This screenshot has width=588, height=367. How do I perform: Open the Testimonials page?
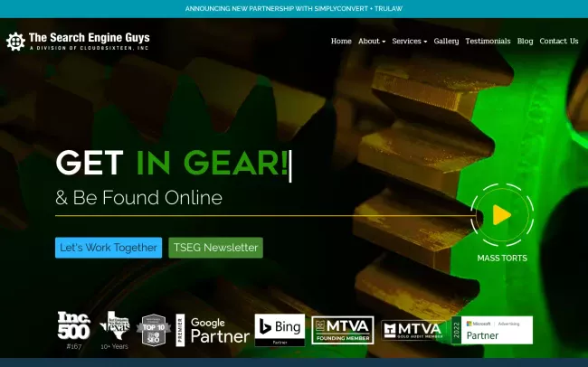click(x=488, y=41)
